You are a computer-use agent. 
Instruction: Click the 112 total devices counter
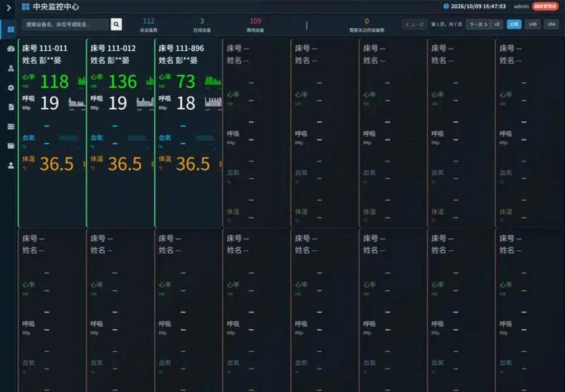tap(149, 25)
